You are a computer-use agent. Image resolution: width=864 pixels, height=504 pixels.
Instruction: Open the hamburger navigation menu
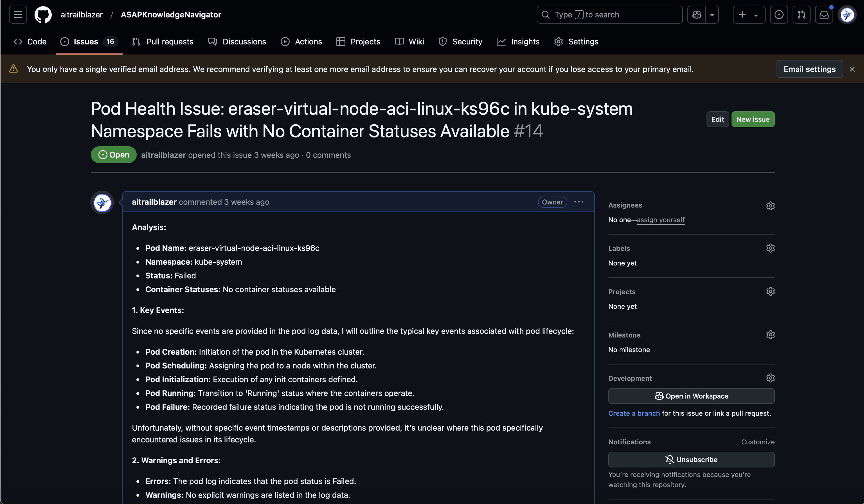click(18, 14)
